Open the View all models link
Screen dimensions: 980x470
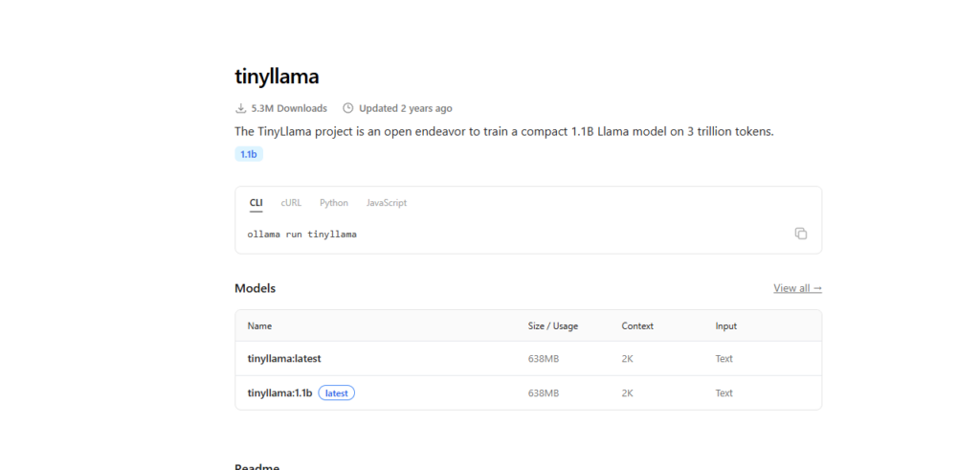(797, 288)
